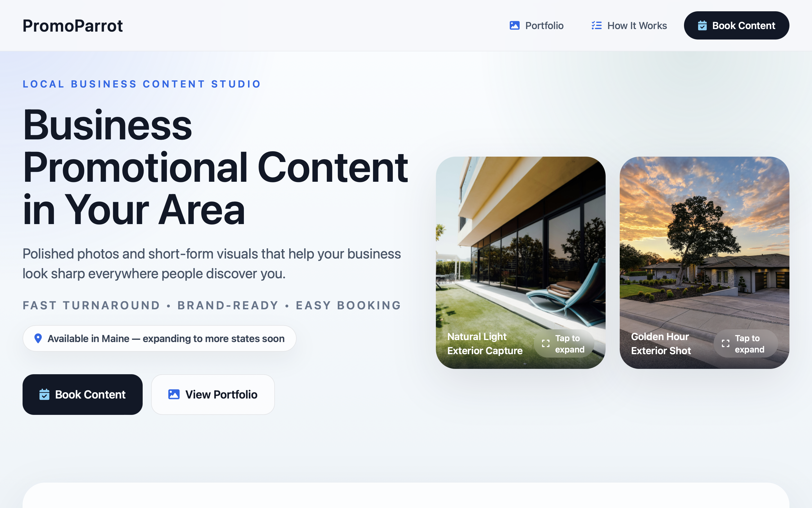Click the hero Book Content button
The image size is (812, 508).
pyautogui.click(x=83, y=395)
